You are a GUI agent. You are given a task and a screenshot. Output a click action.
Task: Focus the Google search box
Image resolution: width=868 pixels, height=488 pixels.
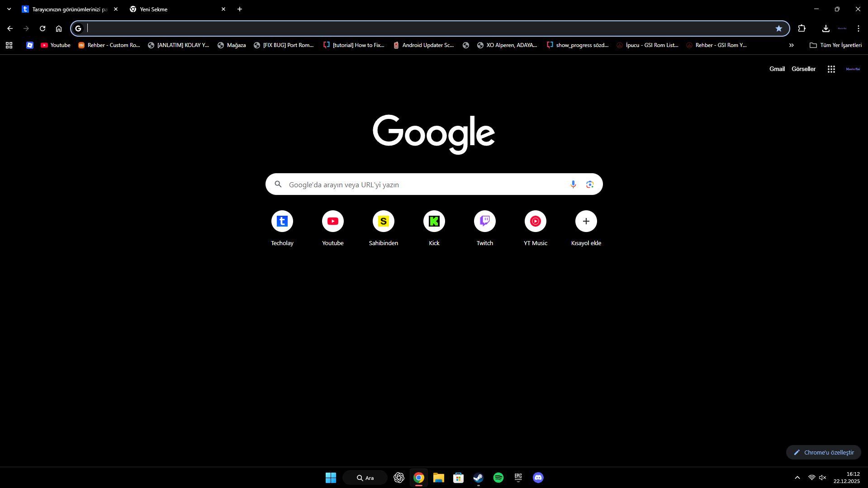pos(434,184)
